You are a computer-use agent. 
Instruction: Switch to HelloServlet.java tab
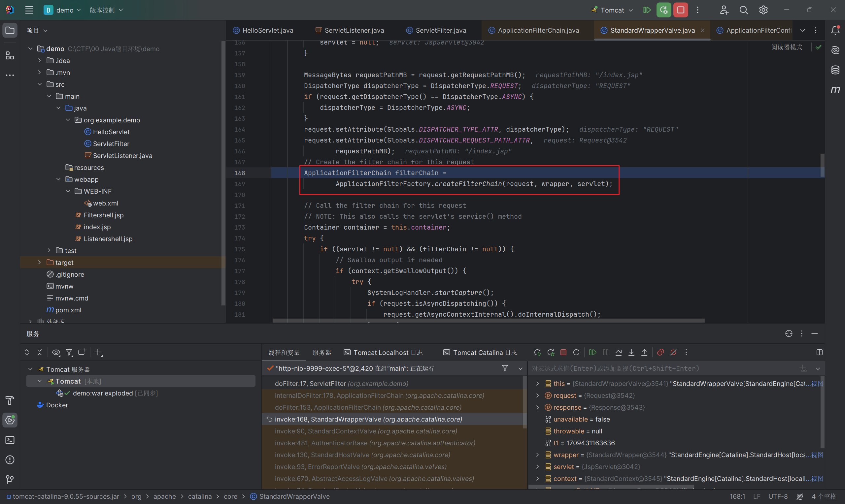click(263, 31)
